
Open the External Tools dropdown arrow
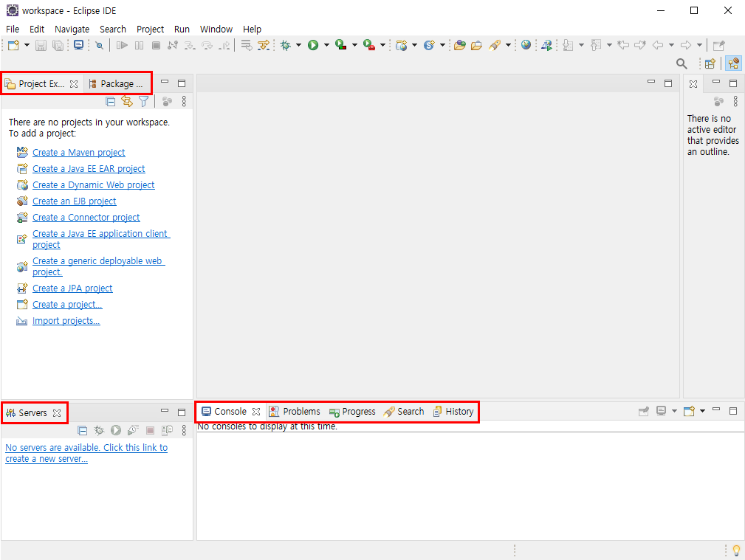382,45
